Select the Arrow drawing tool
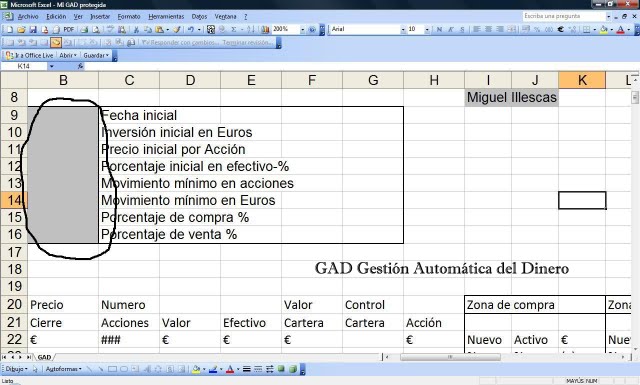 [101, 369]
